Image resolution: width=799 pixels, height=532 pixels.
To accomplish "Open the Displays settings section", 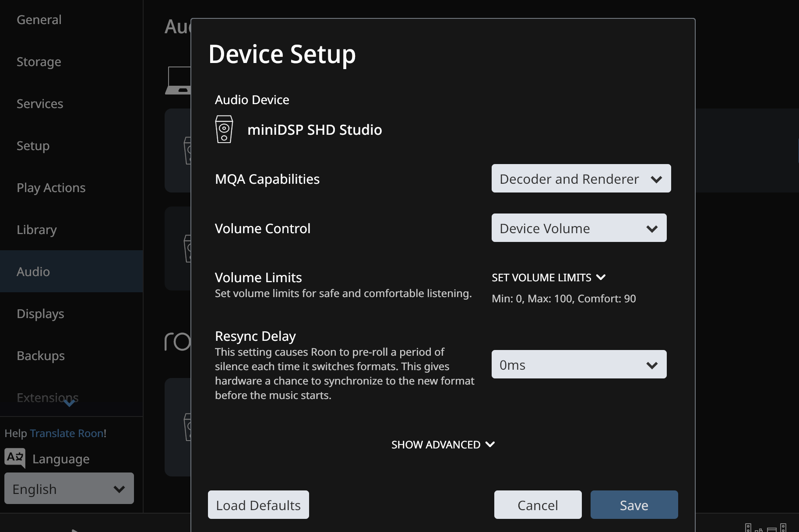I will coord(40,314).
